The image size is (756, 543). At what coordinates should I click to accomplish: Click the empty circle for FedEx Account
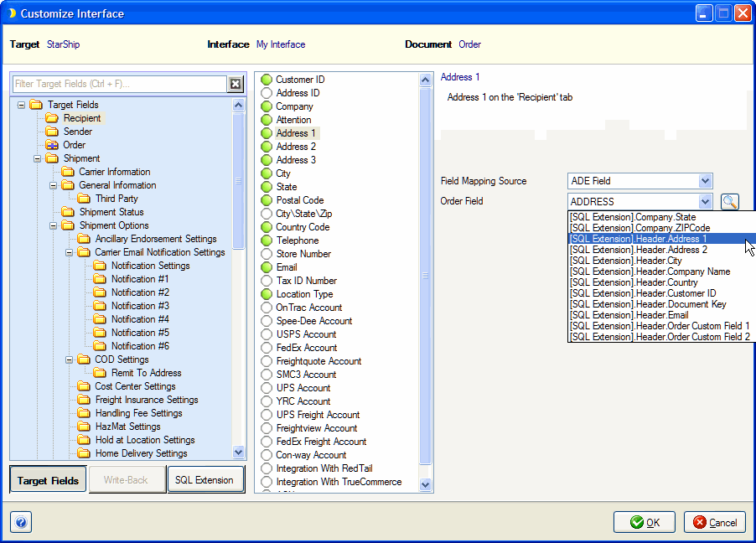(x=267, y=348)
